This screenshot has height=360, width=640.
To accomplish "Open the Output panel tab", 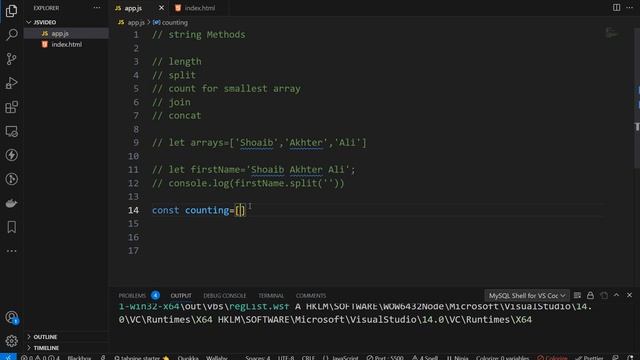I will click(181, 295).
